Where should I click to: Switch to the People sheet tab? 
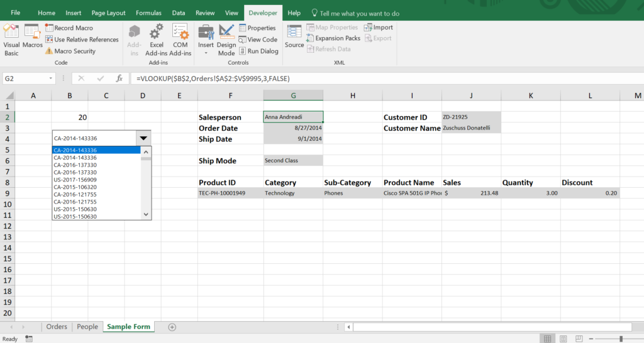[x=87, y=327]
